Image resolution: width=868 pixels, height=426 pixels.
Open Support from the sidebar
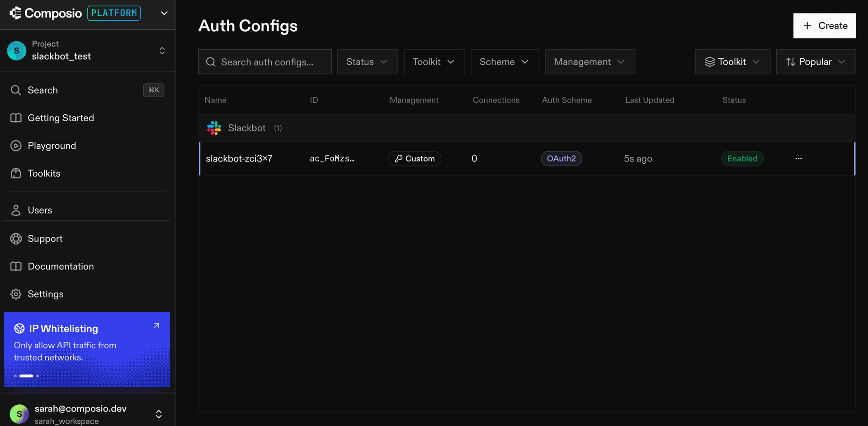point(87,239)
